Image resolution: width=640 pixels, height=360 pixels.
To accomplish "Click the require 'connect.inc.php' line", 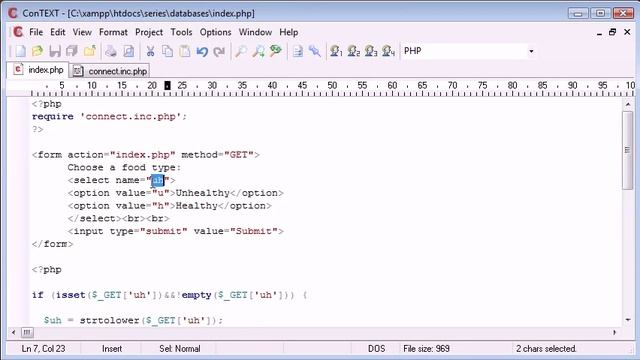I will 109,116.
